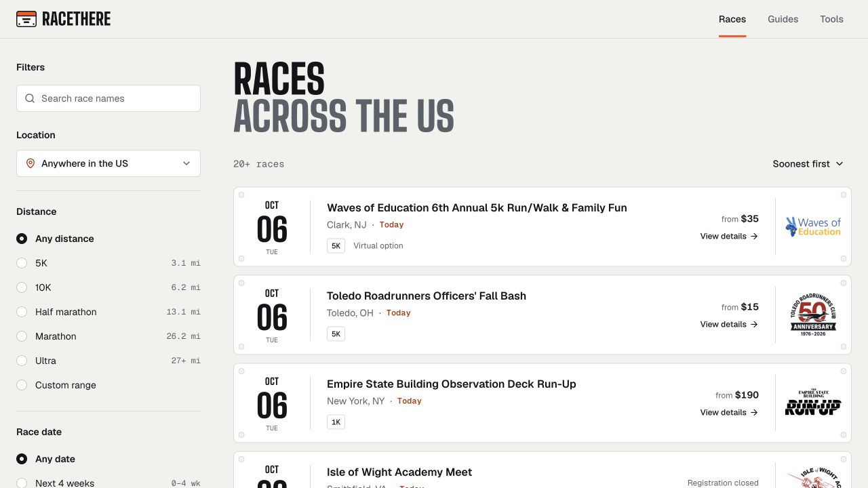
Task: Click the RaceThere logo icon
Action: pyautogui.click(x=26, y=19)
